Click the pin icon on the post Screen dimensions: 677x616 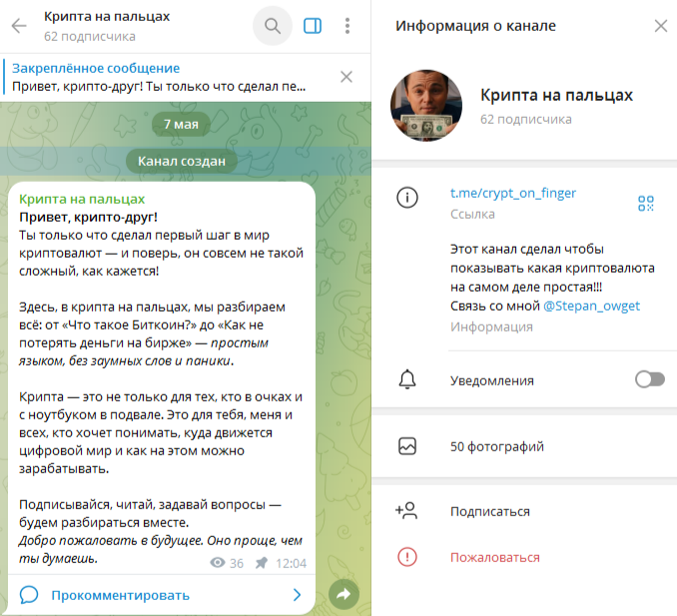pos(262,563)
